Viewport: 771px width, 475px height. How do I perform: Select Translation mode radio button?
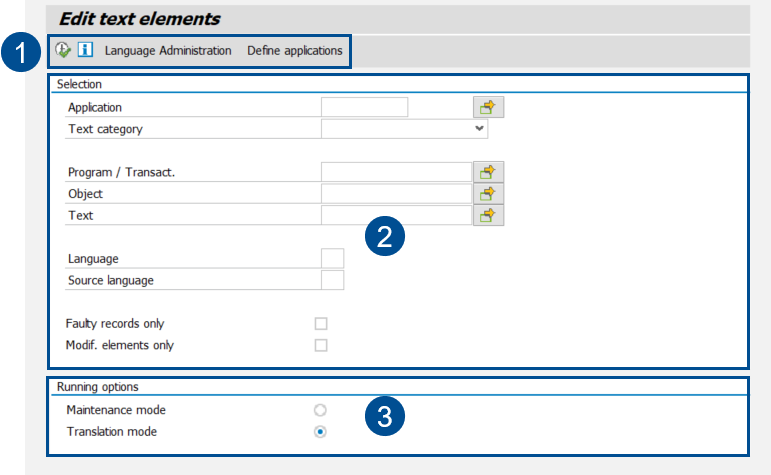tap(320, 432)
